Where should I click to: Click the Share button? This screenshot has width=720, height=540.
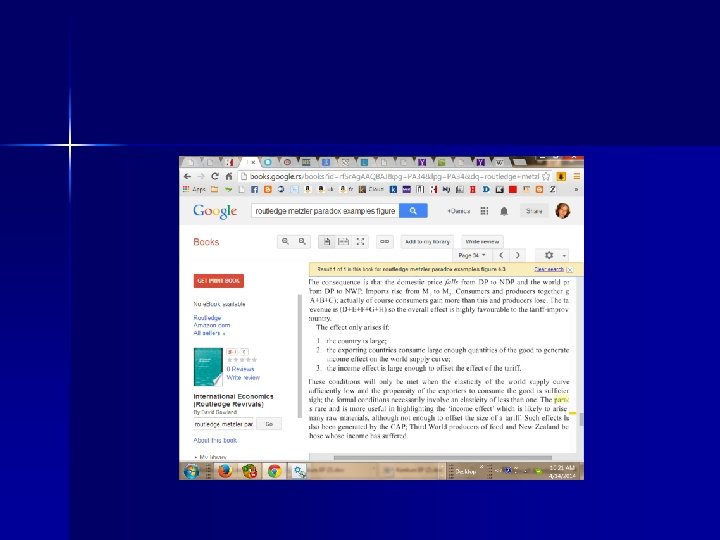pos(534,211)
